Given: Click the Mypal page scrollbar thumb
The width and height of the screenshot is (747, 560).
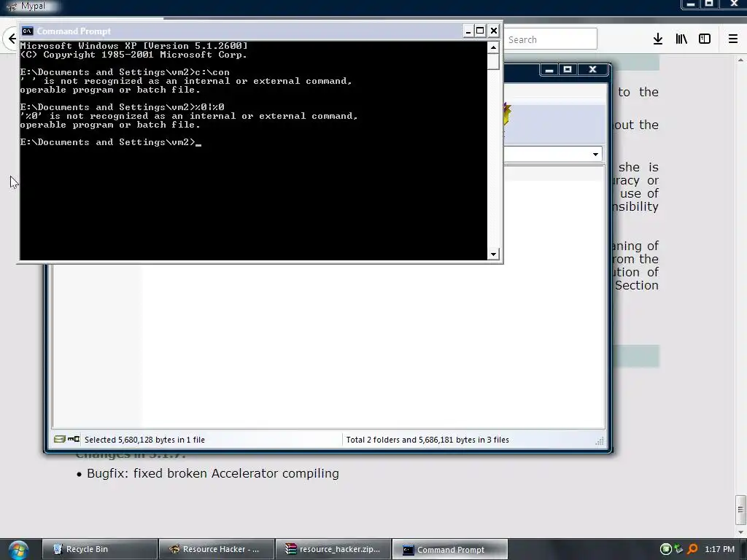Looking at the screenshot, I should 740,509.
